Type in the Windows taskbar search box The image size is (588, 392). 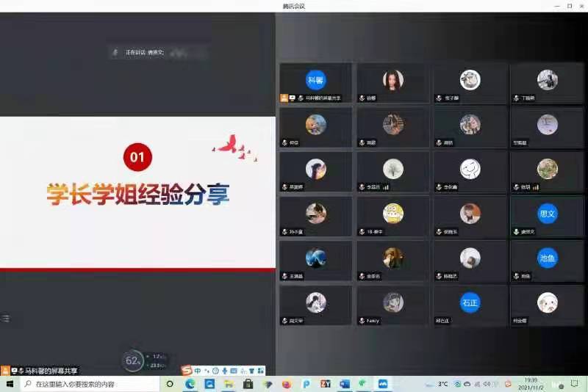click(x=87, y=384)
